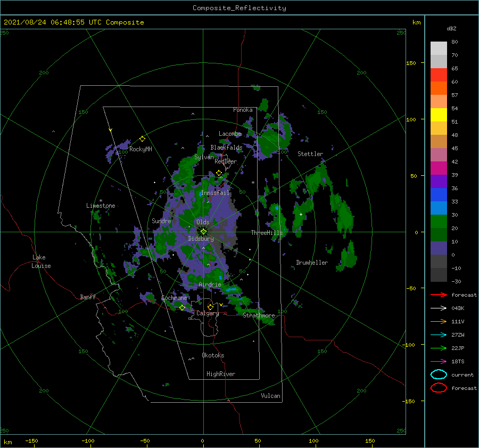Click the Lacombe town label
Screen dimensions: 479x448
coord(230,134)
